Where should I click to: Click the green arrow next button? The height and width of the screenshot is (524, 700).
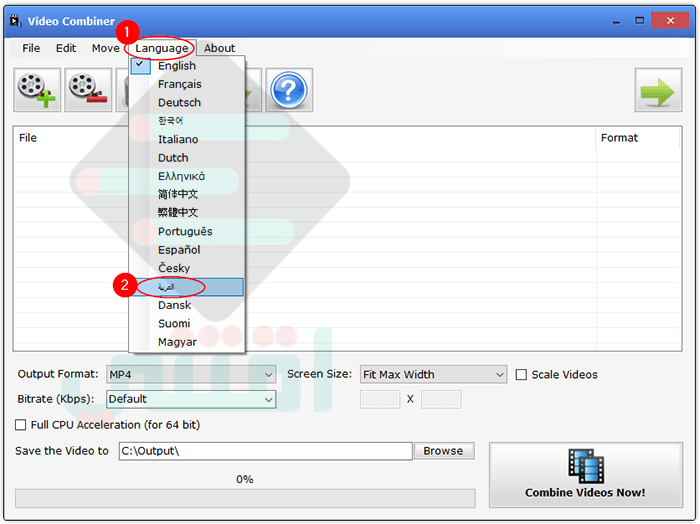[658, 90]
